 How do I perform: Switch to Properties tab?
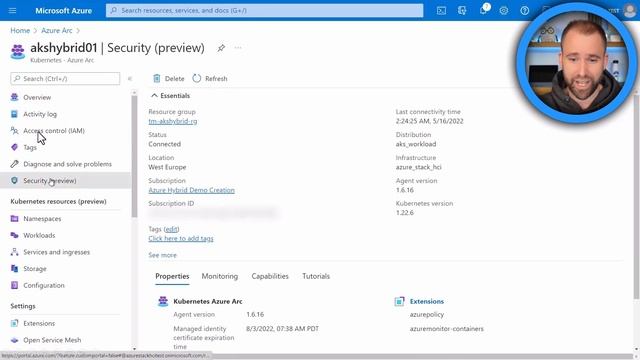click(x=172, y=276)
